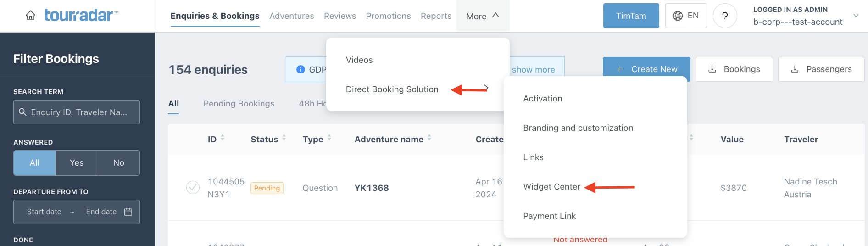Open adventure YK1368 in table

point(372,188)
